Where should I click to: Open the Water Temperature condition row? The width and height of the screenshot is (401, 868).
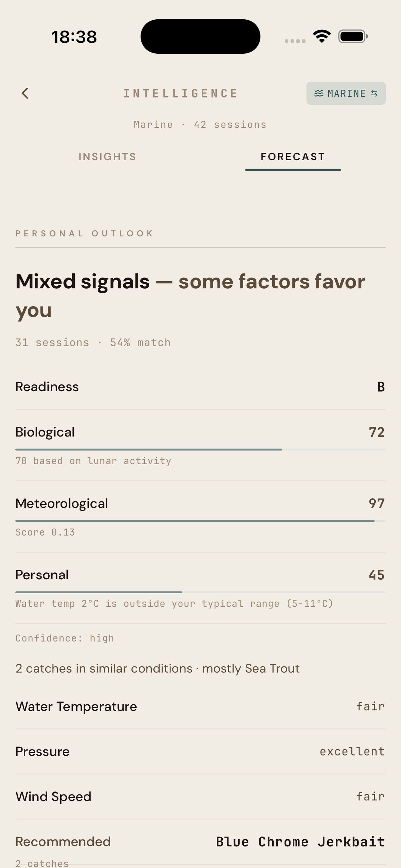click(200, 706)
